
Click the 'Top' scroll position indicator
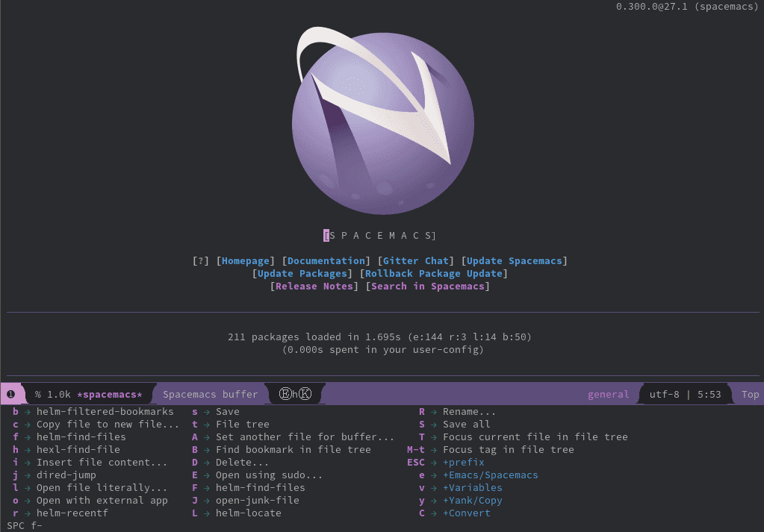coord(751,394)
